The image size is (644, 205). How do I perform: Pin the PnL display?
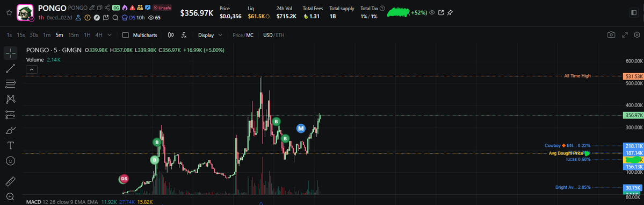(450, 13)
